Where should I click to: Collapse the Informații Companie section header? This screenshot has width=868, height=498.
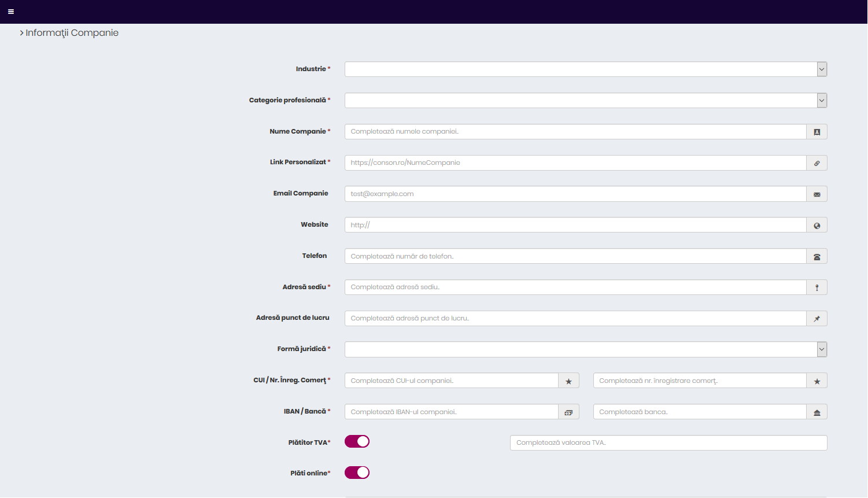tap(69, 33)
